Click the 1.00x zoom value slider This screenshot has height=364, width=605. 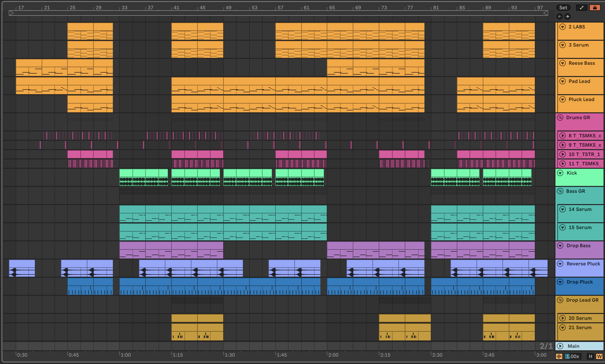[573, 356]
